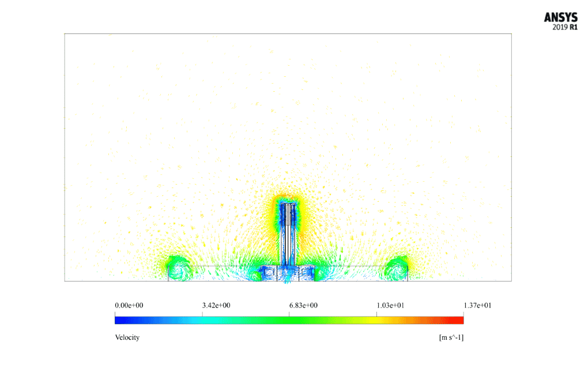Pick the yellow region of the color bar
This screenshot has height=383, width=588.
pyautogui.click(x=376, y=320)
